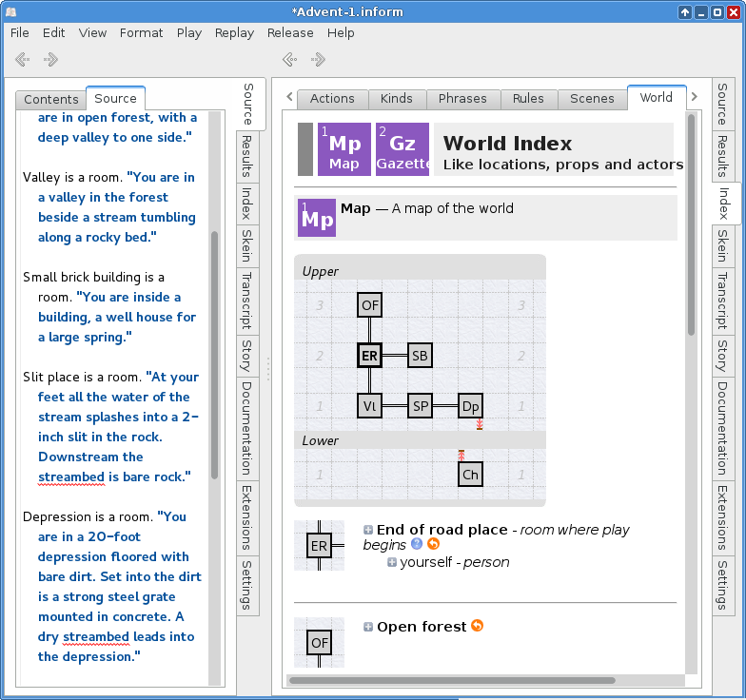Select the Ch room on the lower map

[470, 474]
